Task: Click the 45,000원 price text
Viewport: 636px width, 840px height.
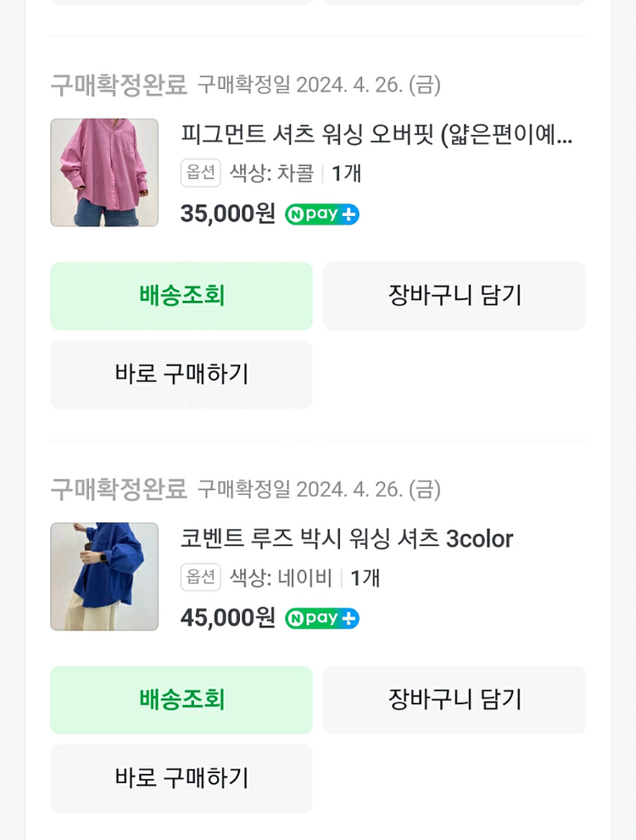Action: point(228,618)
